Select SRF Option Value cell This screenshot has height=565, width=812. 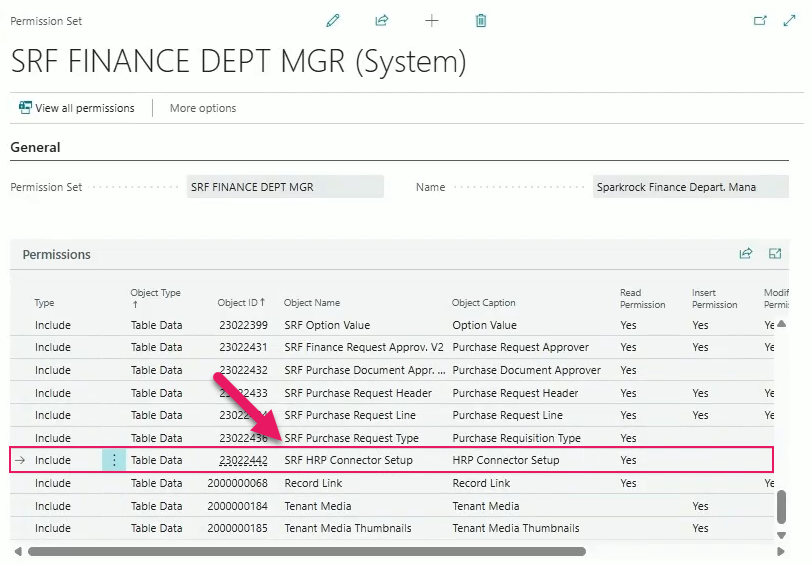(327, 325)
